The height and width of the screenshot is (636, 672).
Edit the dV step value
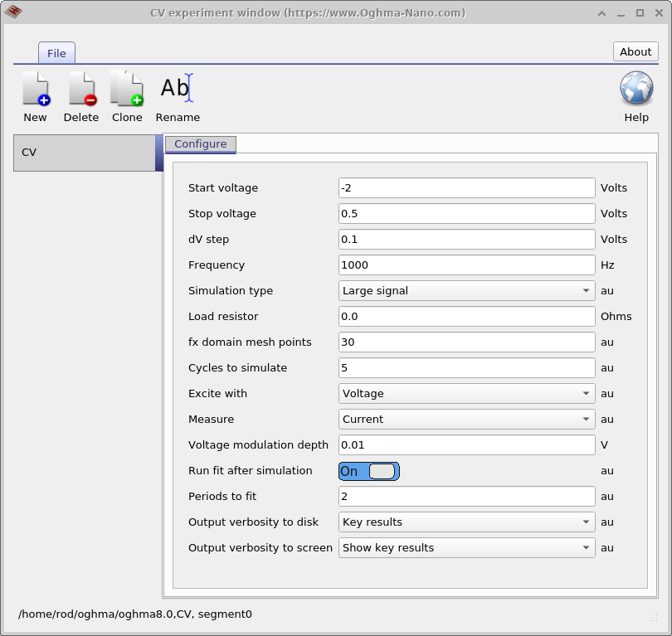pyautogui.click(x=465, y=239)
